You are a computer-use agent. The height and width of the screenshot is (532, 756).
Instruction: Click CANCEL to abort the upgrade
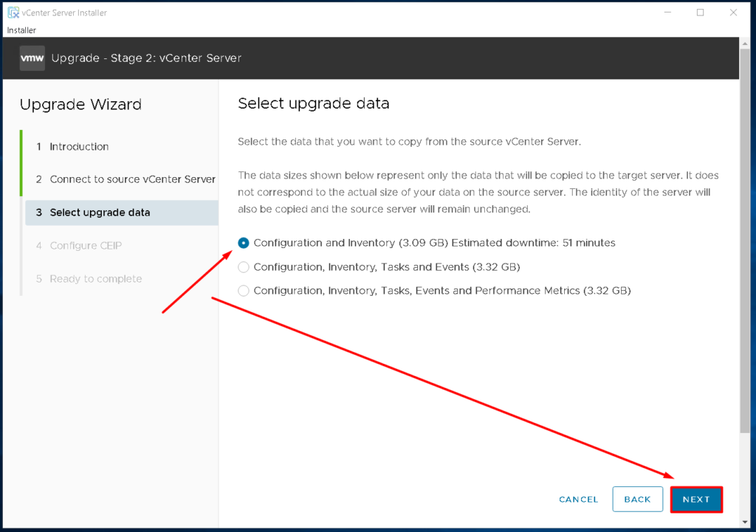578,499
